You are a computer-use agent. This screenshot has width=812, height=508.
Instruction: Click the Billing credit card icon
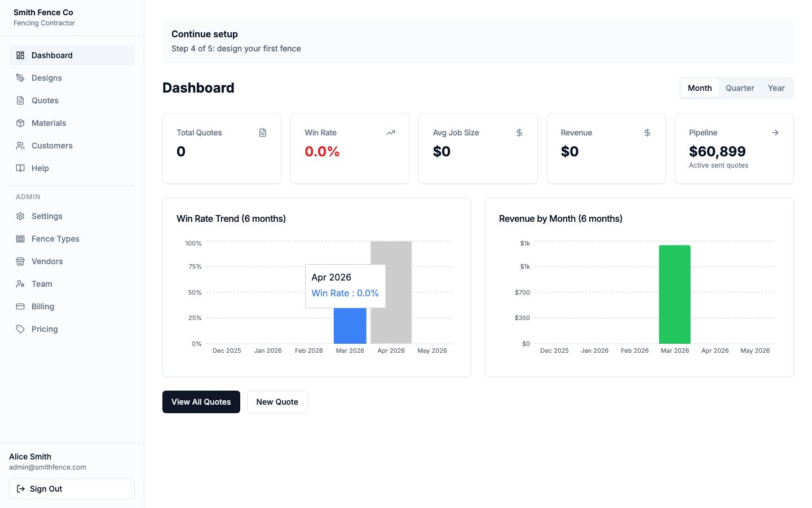click(x=20, y=306)
